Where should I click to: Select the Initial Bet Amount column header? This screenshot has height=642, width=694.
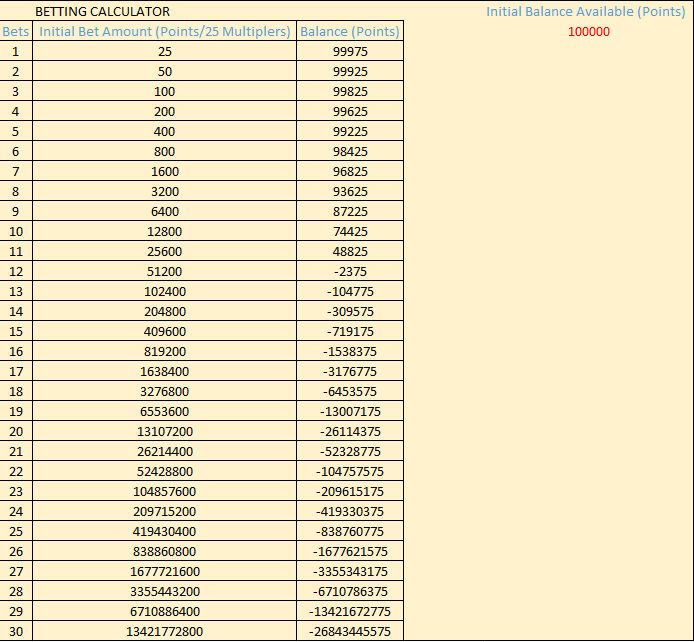point(165,31)
